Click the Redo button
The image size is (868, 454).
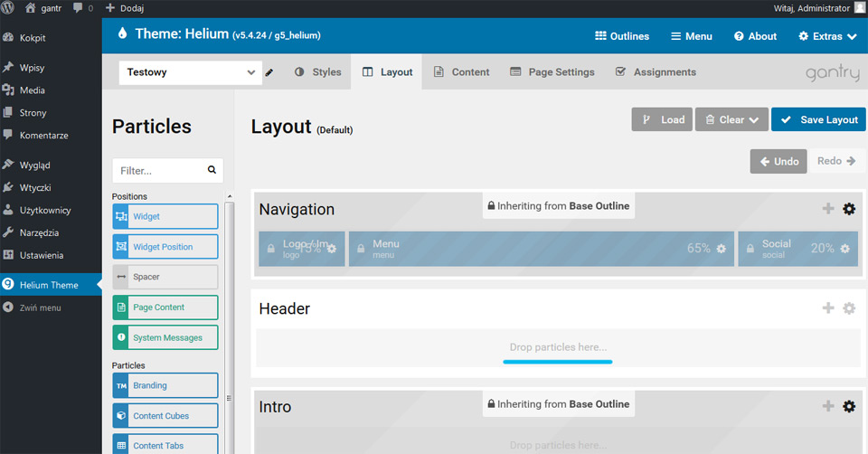coord(835,161)
